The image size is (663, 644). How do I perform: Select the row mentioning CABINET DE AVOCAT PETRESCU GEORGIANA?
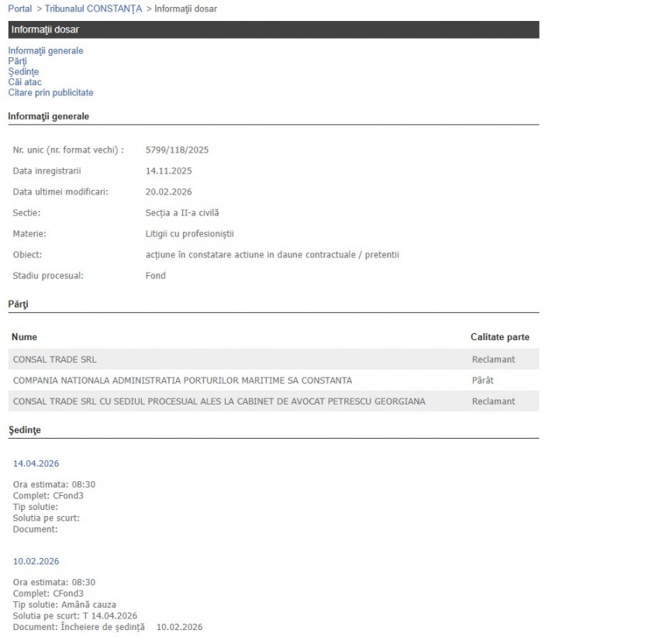(219, 401)
